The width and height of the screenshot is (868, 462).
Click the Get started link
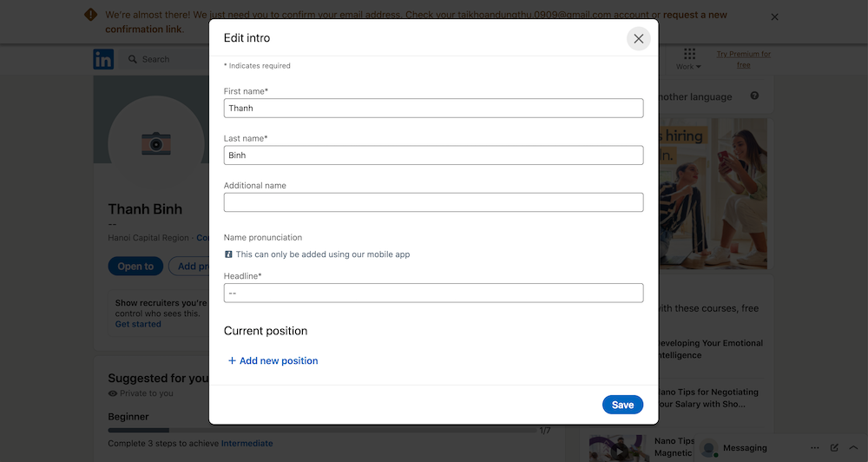click(x=138, y=324)
